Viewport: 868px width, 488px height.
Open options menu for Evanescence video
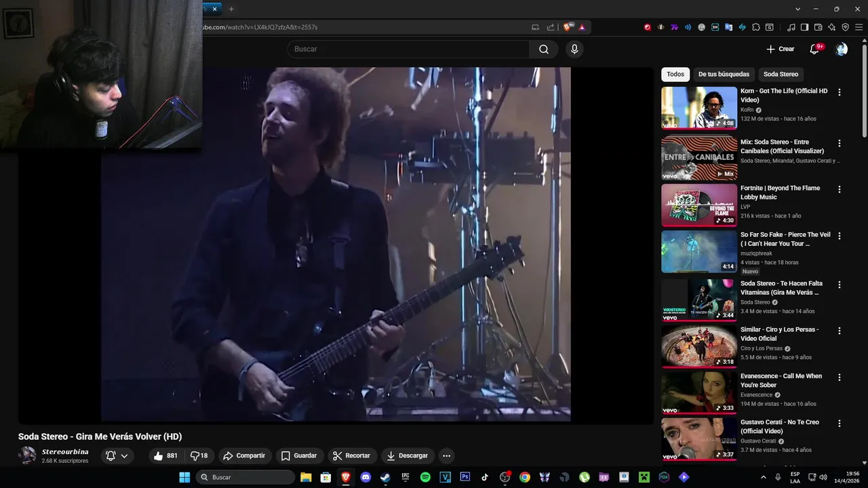pos(840,378)
